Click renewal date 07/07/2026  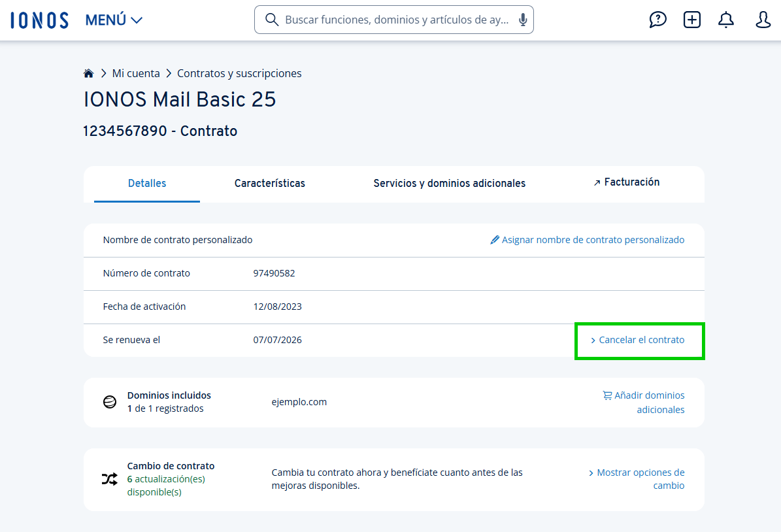point(277,340)
